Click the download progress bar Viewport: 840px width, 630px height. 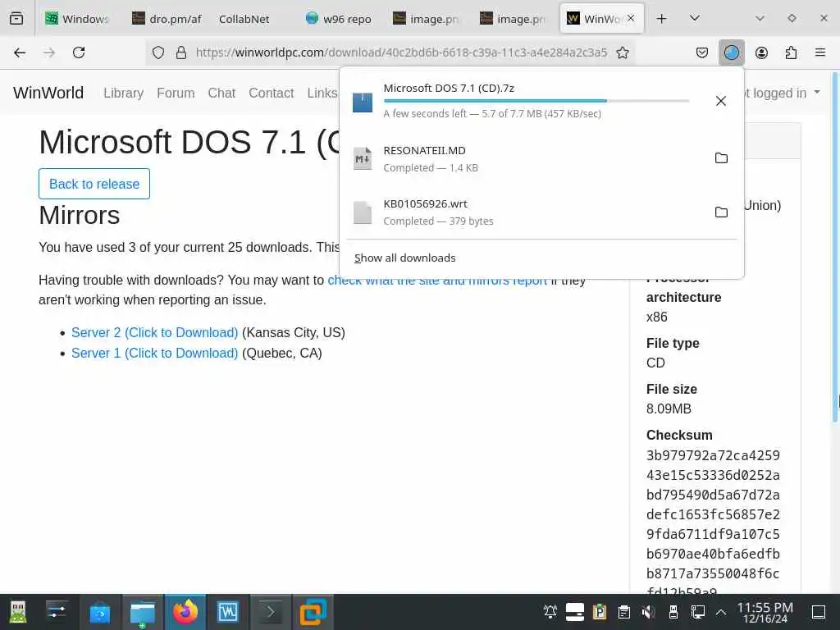click(x=536, y=101)
